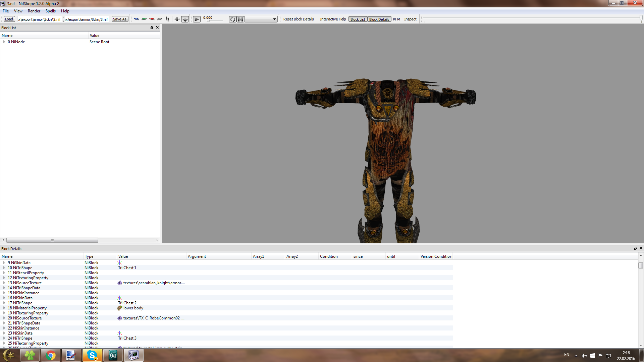Open the View menu

(x=18, y=11)
